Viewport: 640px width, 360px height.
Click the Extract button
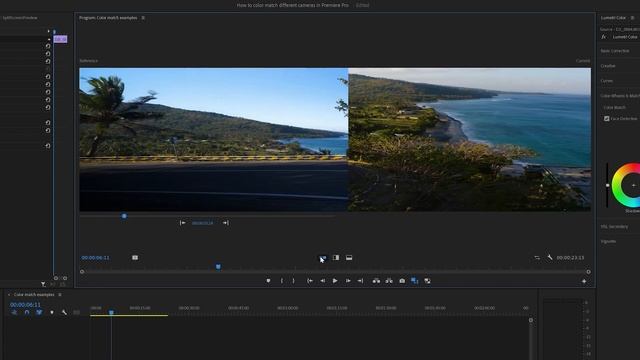click(389, 281)
